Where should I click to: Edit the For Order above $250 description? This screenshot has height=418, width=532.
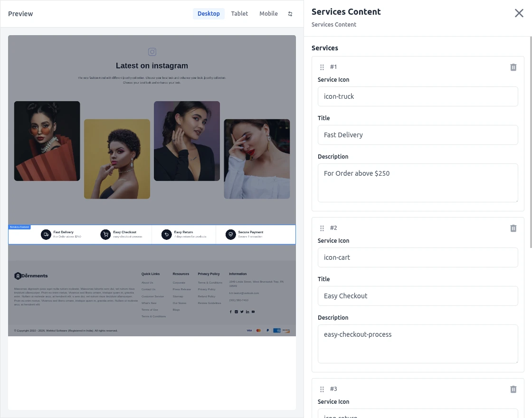point(418,183)
